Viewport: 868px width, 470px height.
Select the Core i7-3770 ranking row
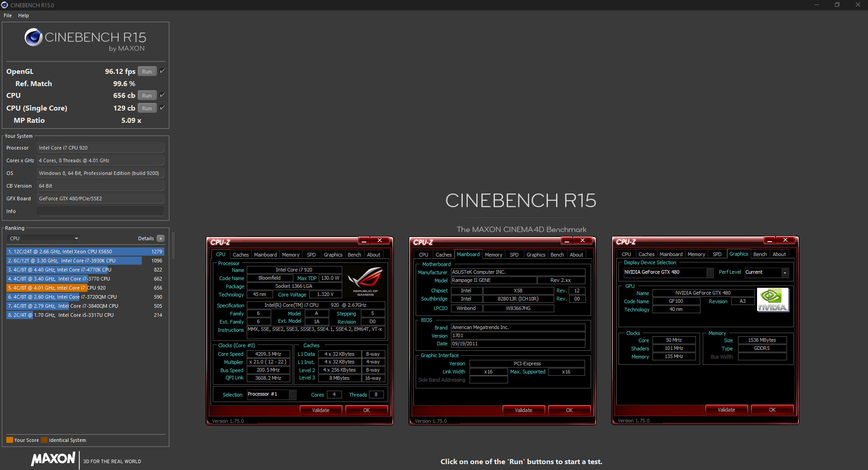(x=85, y=279)
